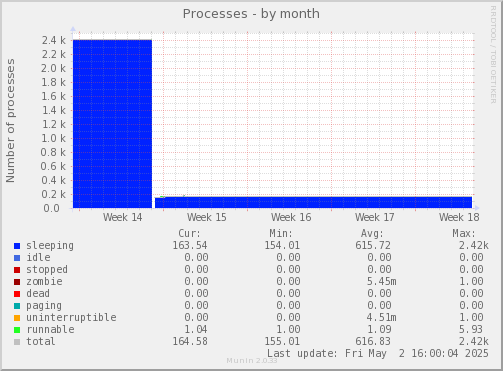Screen dimensions: 503x371
Task: Click the idle legend color swatch
Action: click(x=17, y=258)
